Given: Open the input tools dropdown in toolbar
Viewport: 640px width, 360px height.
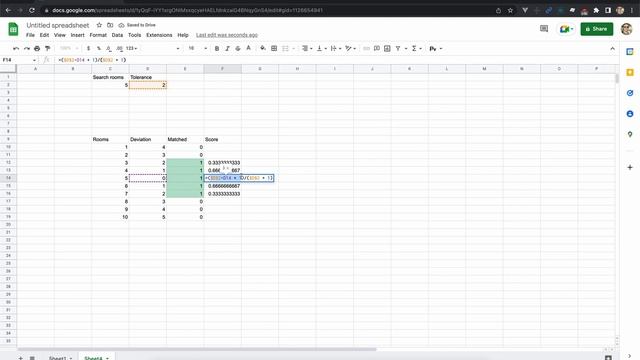Looking at the screenshot, I should click(x=436, y=49).
